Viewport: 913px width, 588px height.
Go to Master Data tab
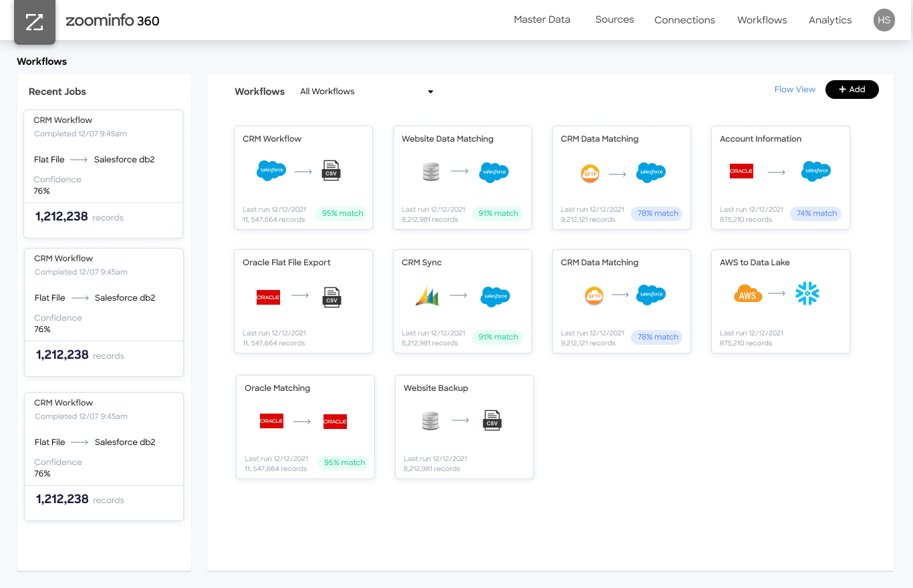542,19
